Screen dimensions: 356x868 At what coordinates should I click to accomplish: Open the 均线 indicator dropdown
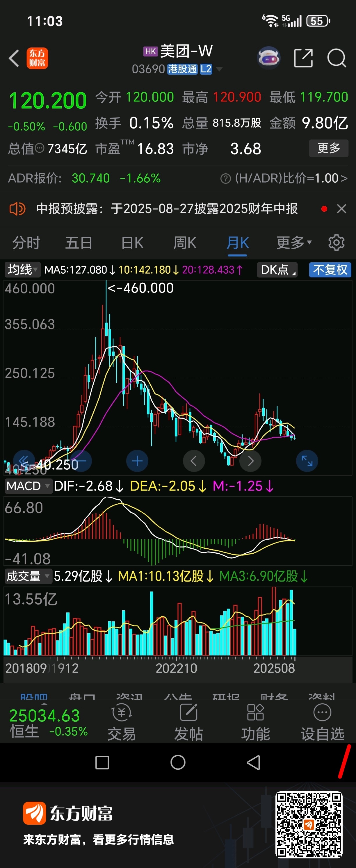coord(22,270)
